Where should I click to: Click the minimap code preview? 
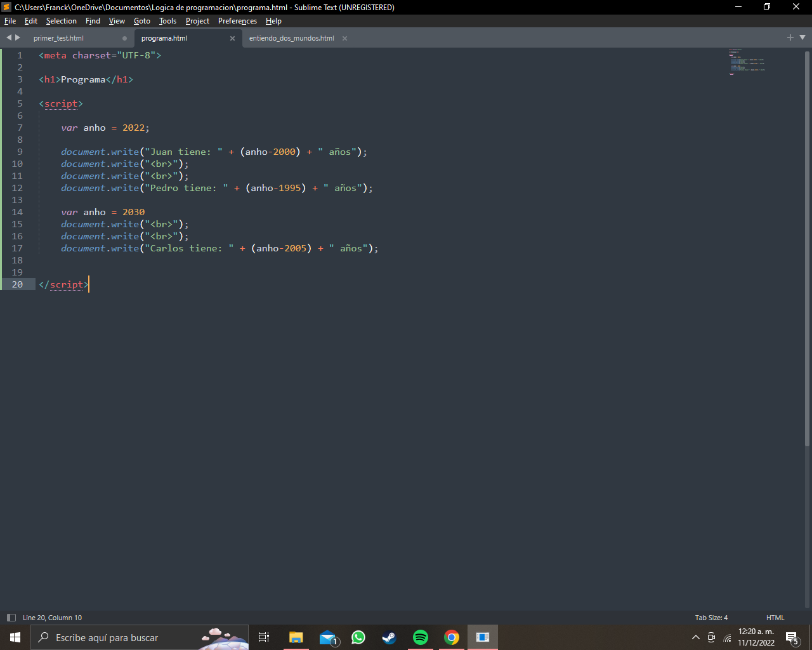point(747,62)
